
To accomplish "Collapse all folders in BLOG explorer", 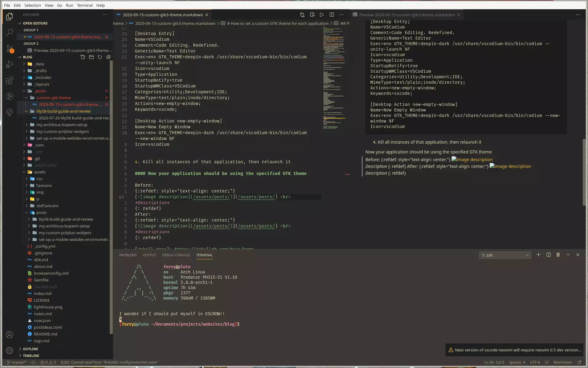I will tap(109, 57).
